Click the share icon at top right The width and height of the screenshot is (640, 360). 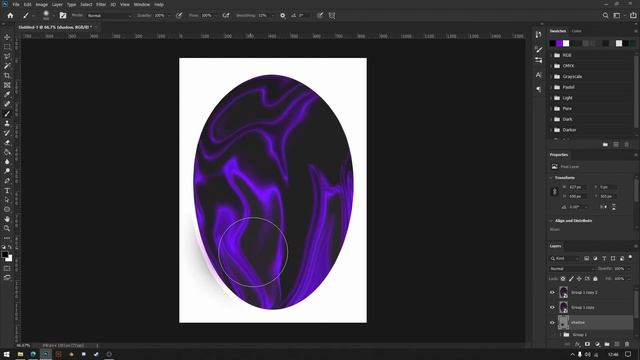633,16
